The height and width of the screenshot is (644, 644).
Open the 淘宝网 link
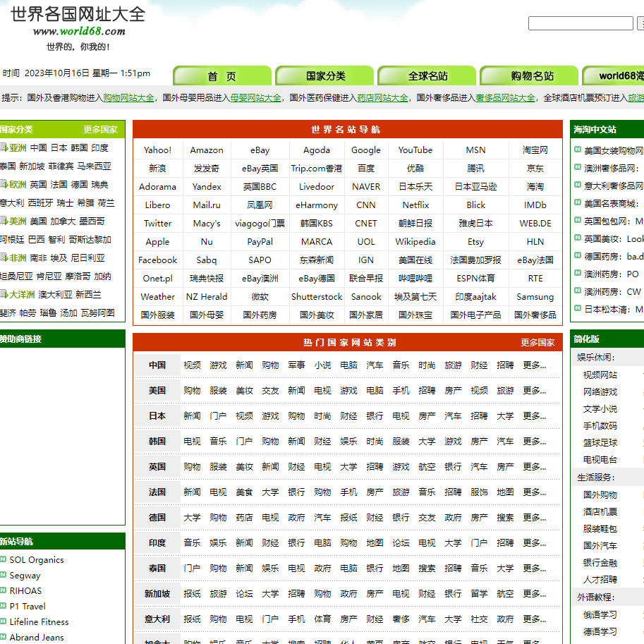[535, 150]
